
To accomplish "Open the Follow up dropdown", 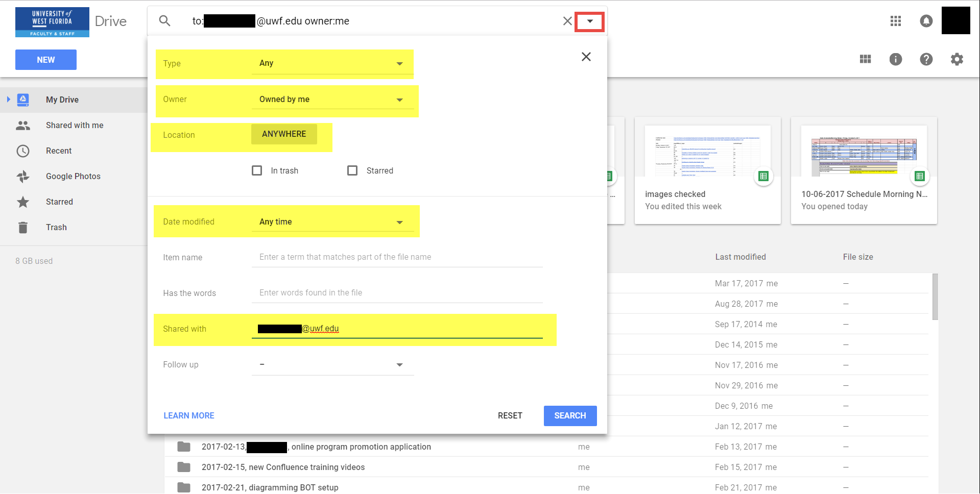I will coord(332,364).
